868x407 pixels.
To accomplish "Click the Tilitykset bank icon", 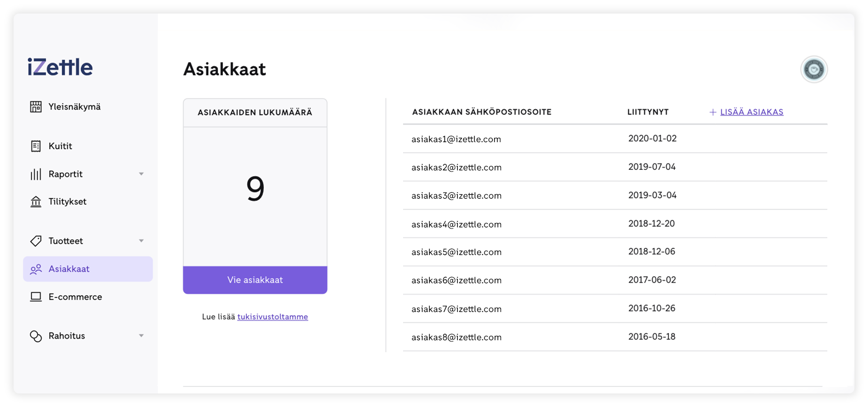I will click(36, 202).
